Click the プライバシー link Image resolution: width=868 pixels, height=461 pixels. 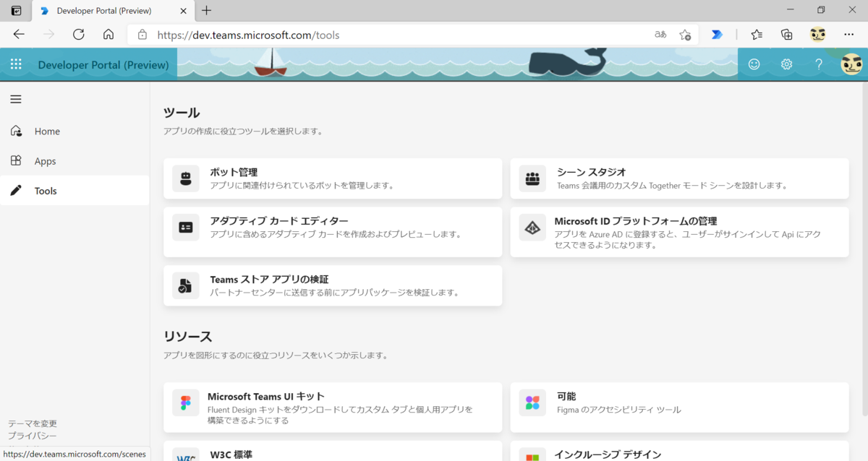[33, 436]
